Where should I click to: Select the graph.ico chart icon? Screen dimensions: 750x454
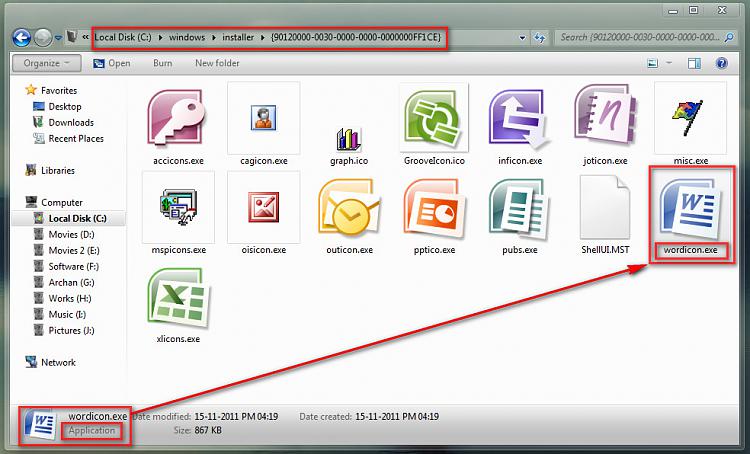[349, 140]
